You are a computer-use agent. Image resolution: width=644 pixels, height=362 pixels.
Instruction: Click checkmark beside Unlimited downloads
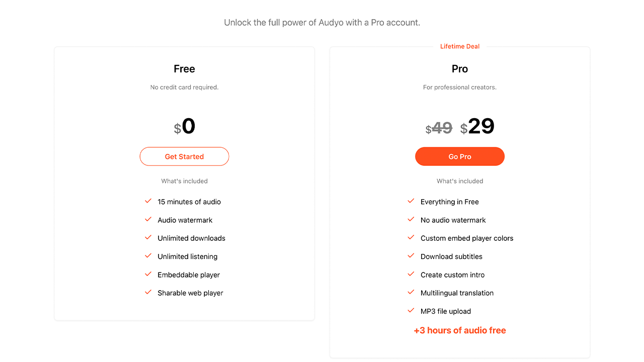[148, 237]
